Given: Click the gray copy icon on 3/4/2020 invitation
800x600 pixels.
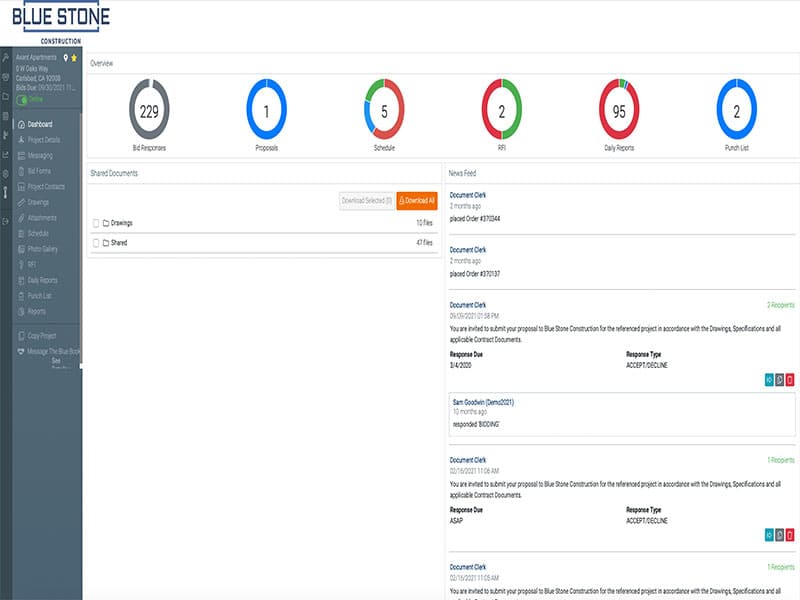Looking at the screenshot, I should 779,380.
